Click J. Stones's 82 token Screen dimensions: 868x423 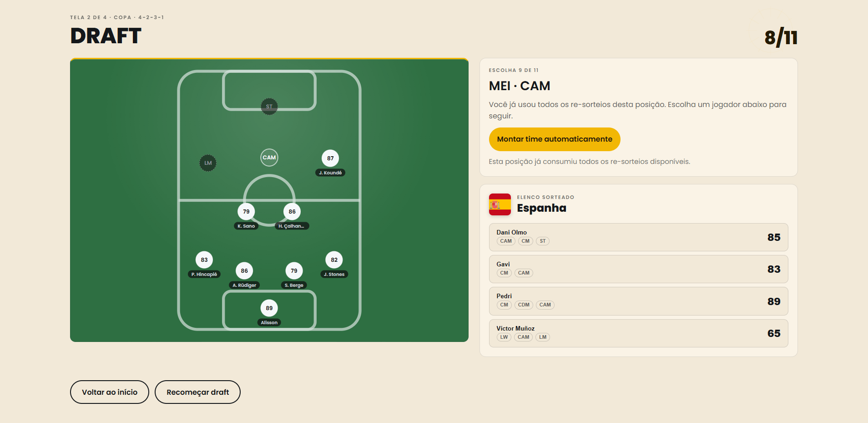click(334, 260)
